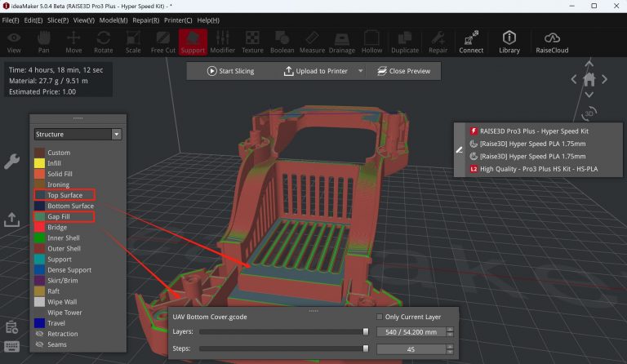The image size is (627, 364).
Task: Toggle Retraction visibility eye icon
Action: [x=38, y=334]
